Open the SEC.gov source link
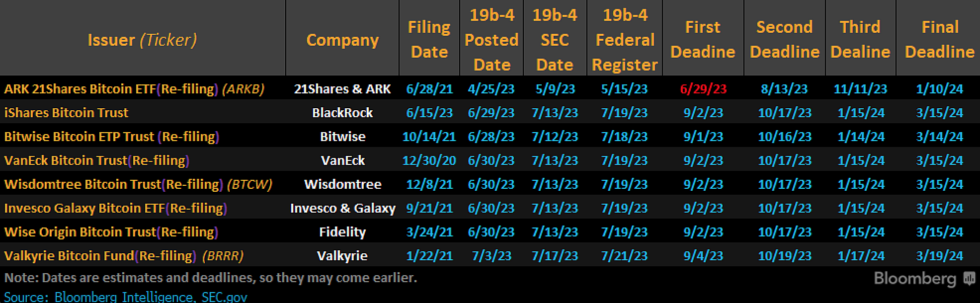The image size is (980, 303). tap(224, 297)
